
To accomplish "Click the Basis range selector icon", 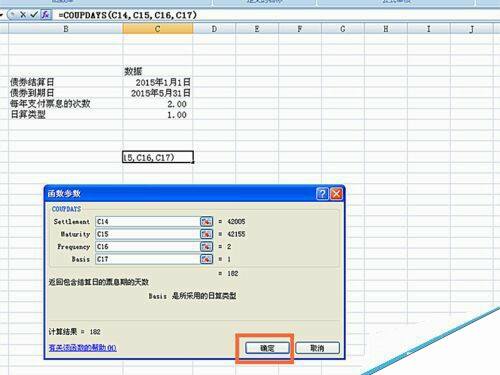I will (206, 259).
